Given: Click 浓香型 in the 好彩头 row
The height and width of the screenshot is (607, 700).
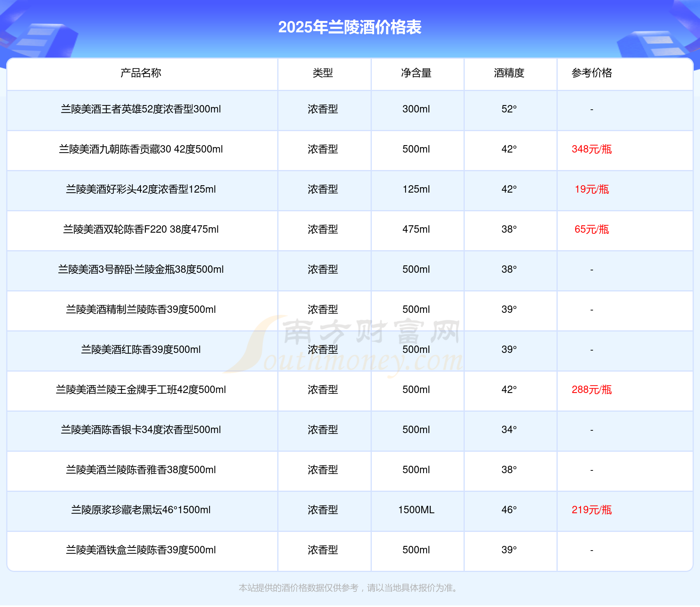Looking at the screenshot, I should tap(323, 189).
